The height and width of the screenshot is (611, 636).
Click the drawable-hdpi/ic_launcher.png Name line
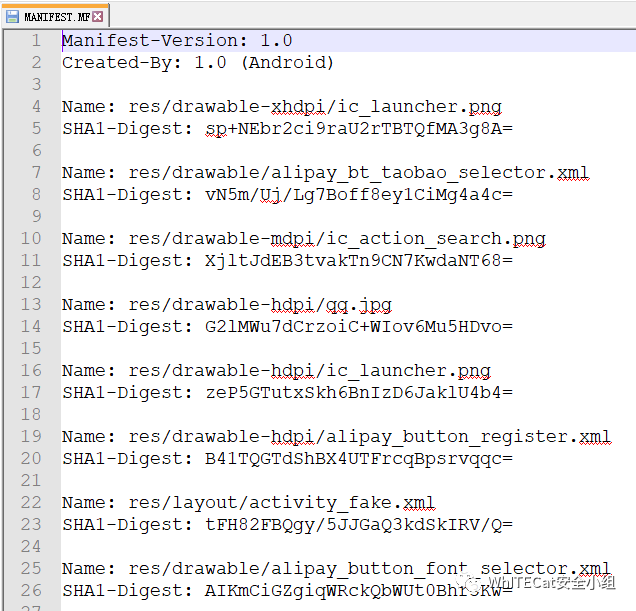pyautogui.click(x=276, y=371)
